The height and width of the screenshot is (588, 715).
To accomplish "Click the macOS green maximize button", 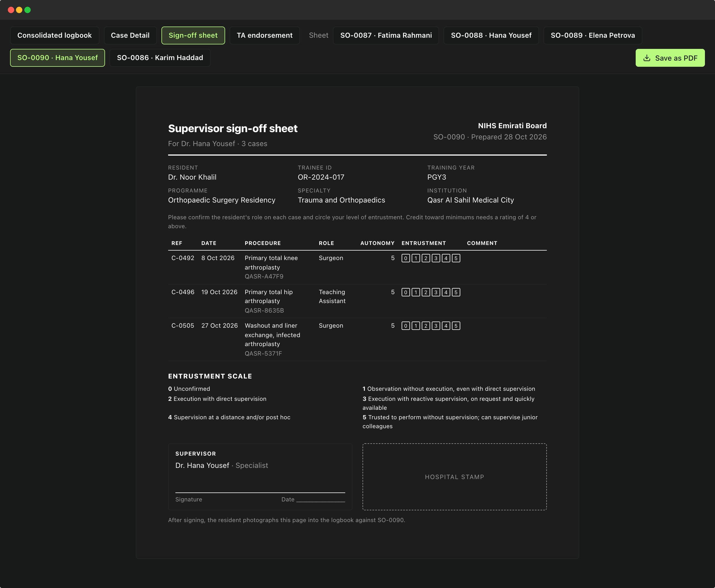I will pos(28,10).
